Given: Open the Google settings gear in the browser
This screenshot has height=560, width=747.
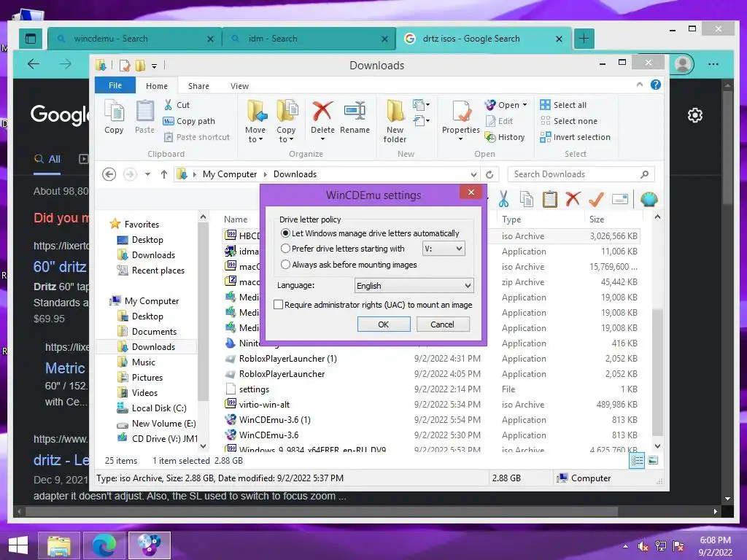Looking at the screenshot, I should point(695,115).
